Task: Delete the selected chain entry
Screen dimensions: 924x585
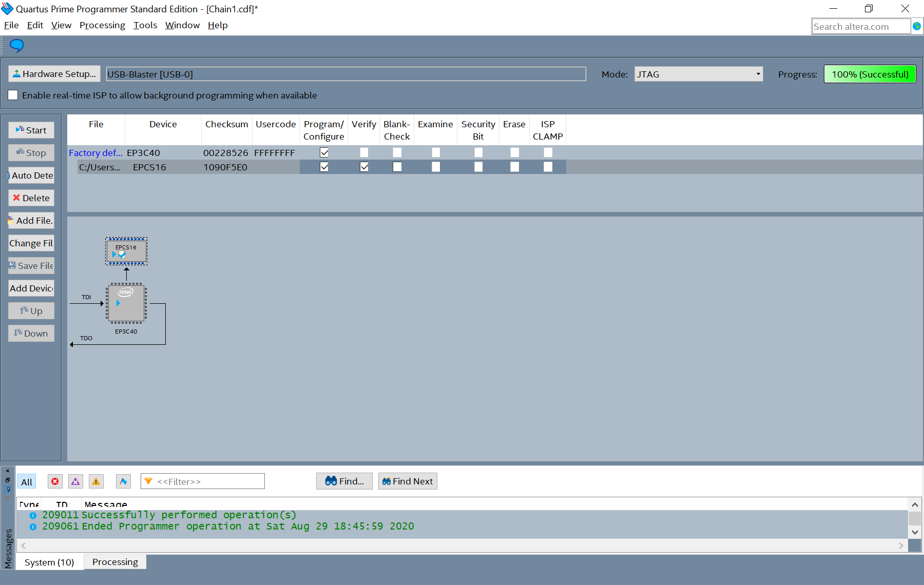Action: pyautogui.click(x=31, y=198)
